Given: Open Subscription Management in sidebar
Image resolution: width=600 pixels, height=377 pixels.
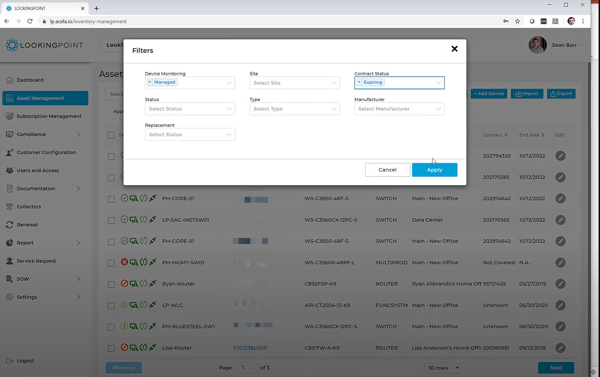Looking at the screenshot, I should pyautogui.click(x=49, y=116).
